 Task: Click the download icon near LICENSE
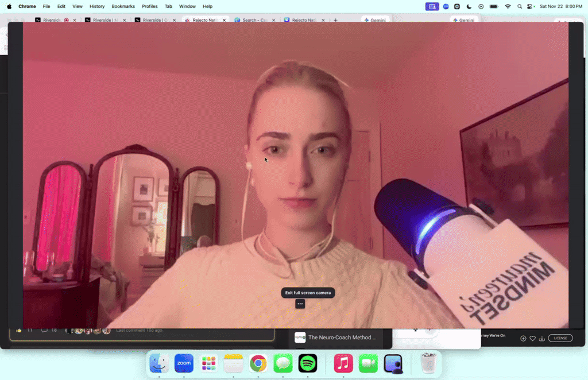(x=542, y=339)
